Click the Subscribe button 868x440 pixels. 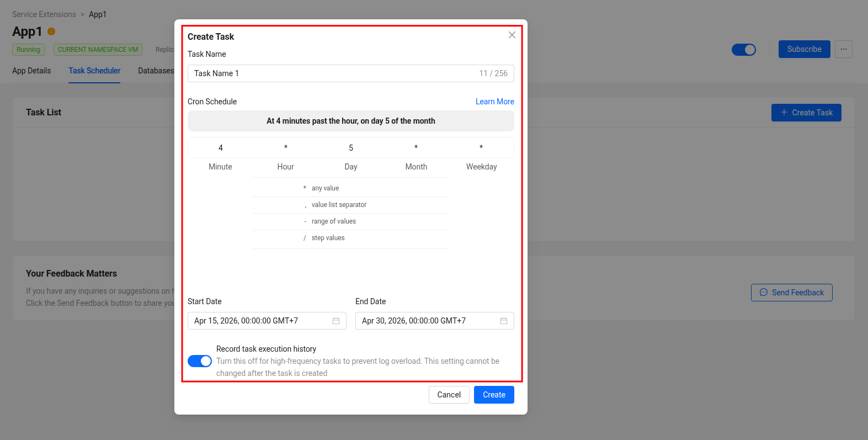pos(805,49)
